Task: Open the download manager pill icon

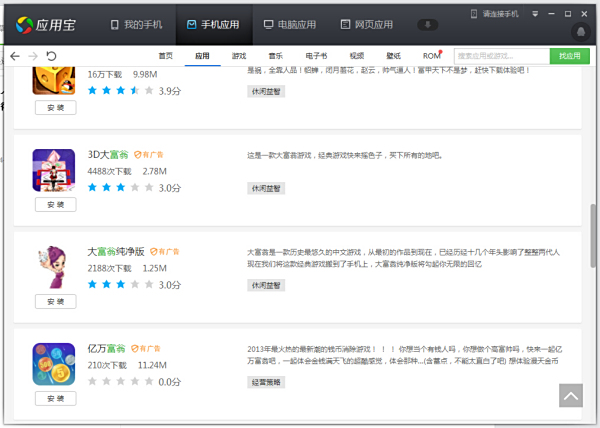Action: click(x=427, y=25)
